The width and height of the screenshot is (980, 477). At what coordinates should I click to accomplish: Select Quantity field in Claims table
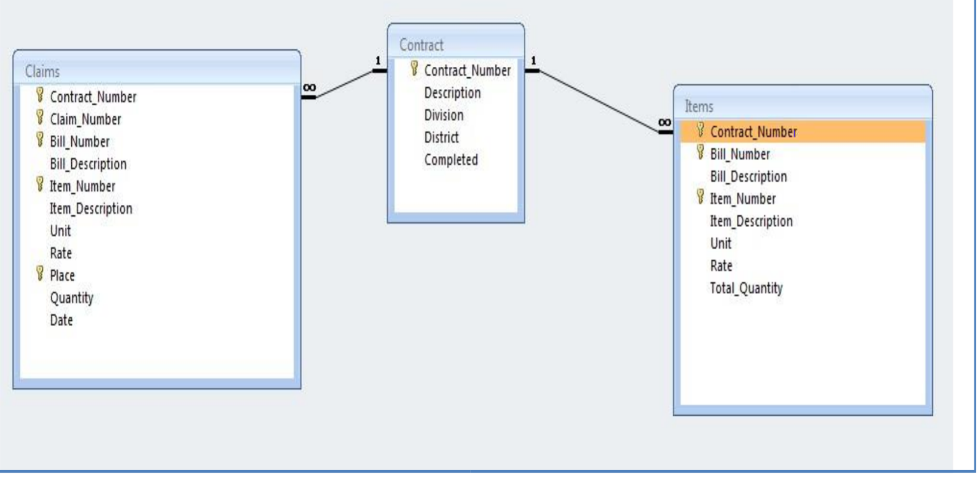tap(71, 298)
